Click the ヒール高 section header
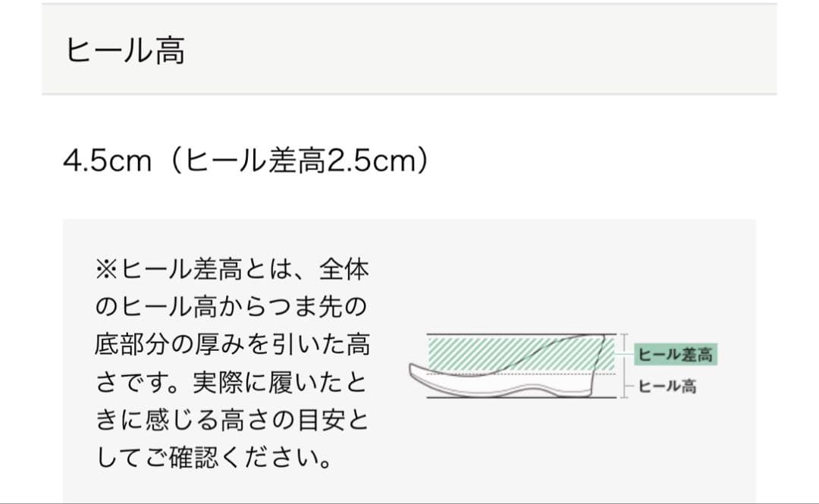The height and width of the screenshot is (504, 819). 125,51
